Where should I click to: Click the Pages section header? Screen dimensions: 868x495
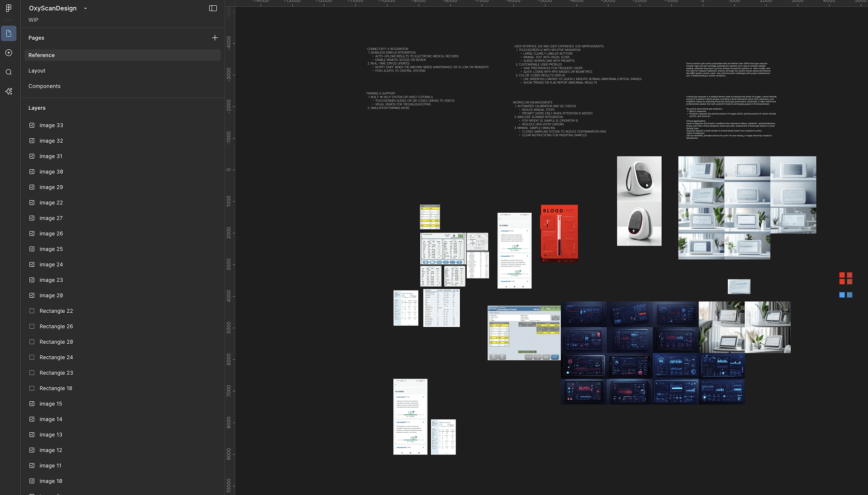coord(36,38)
